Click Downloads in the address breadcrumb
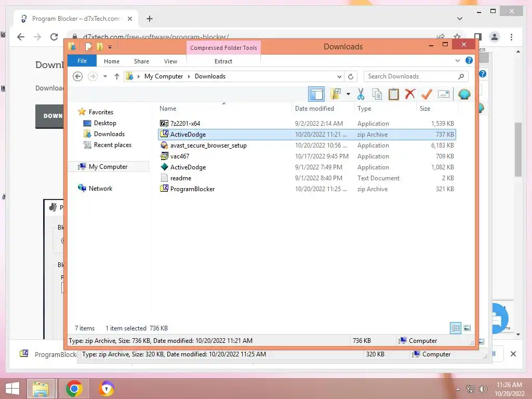The image size is (532, 399). tap(210, 76)
